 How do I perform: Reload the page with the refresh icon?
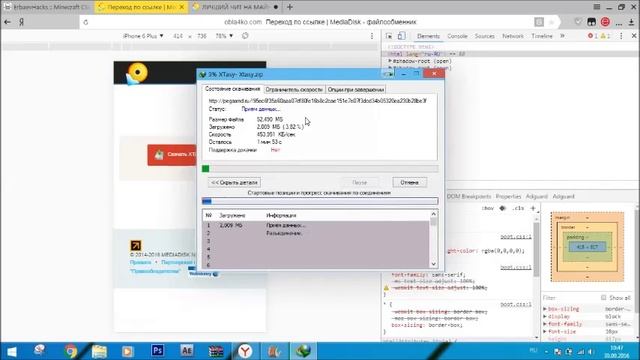click(86, 22)
